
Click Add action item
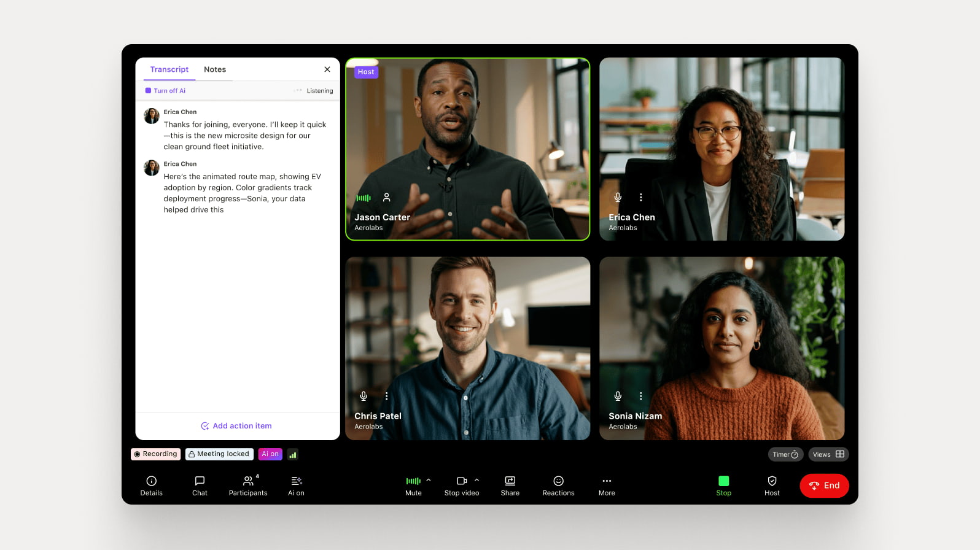pyautogui.click(x=237, y=426)
